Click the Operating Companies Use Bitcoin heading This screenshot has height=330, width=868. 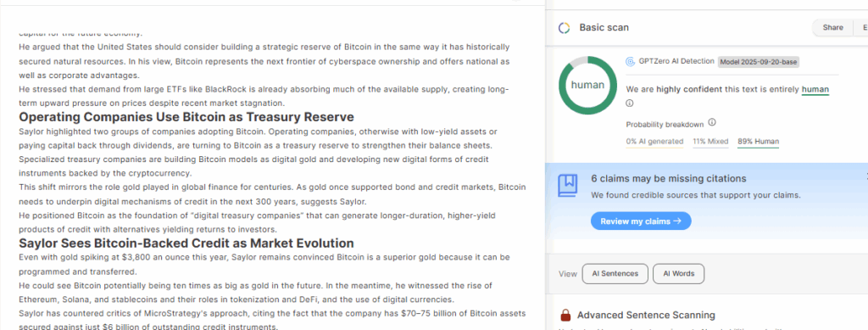tap(186, 117)
